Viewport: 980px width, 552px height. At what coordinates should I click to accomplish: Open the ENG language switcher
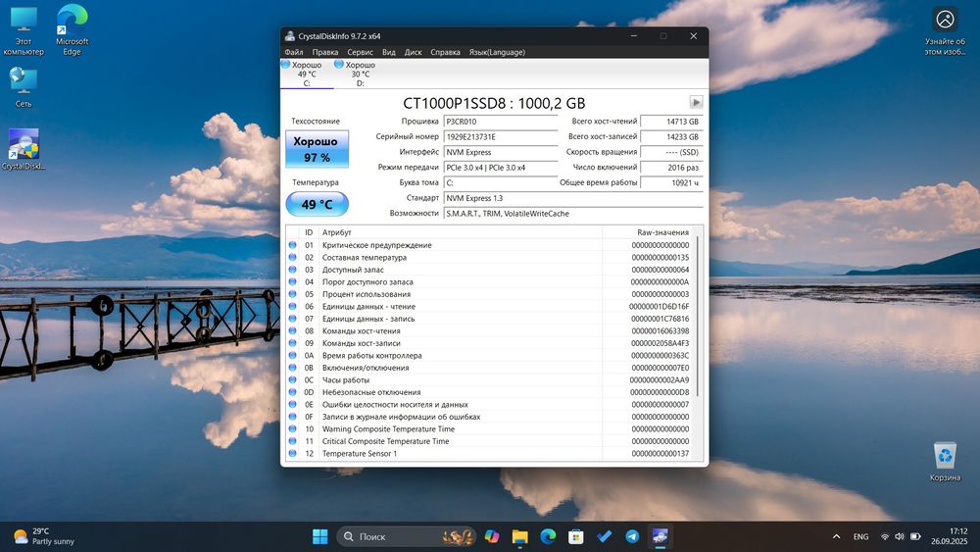click(860, 536)
